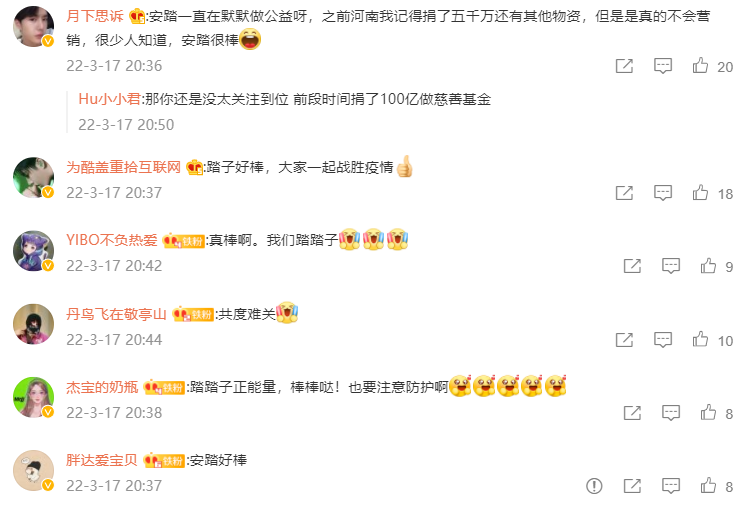Like the 真棒啊 comment

point(708,265)
